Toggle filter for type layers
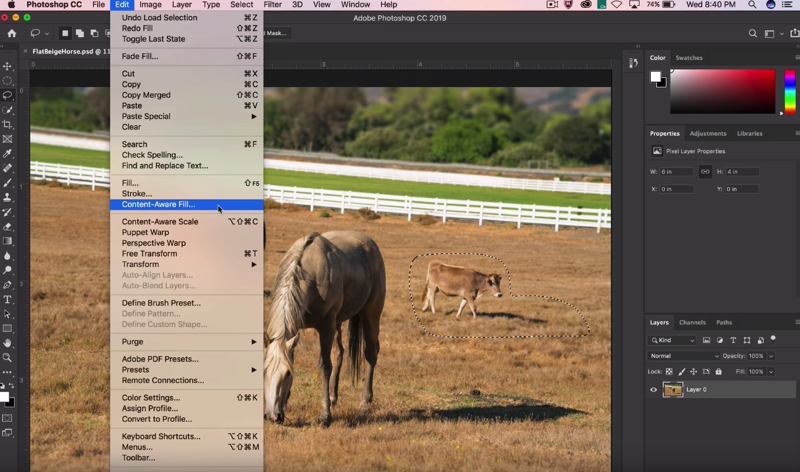800x472 pixels. tap(733, 340)
